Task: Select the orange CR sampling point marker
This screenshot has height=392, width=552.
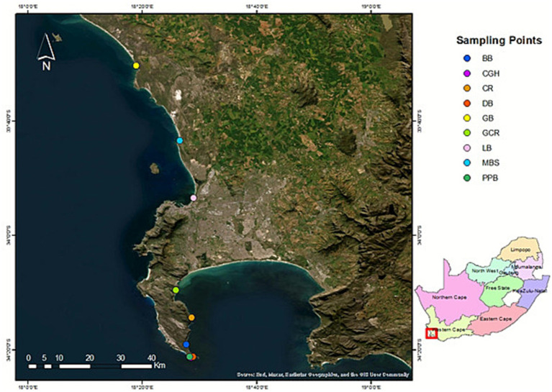Action: point(191,318)
